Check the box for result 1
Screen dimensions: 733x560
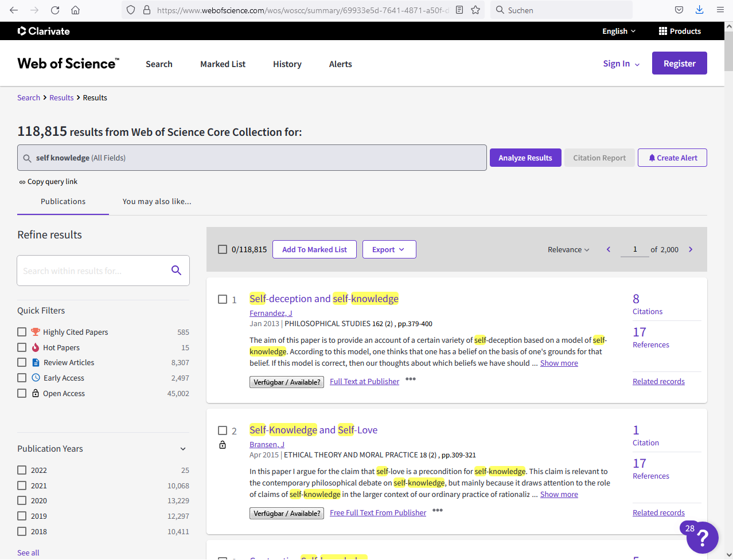[x=223, y=299]
